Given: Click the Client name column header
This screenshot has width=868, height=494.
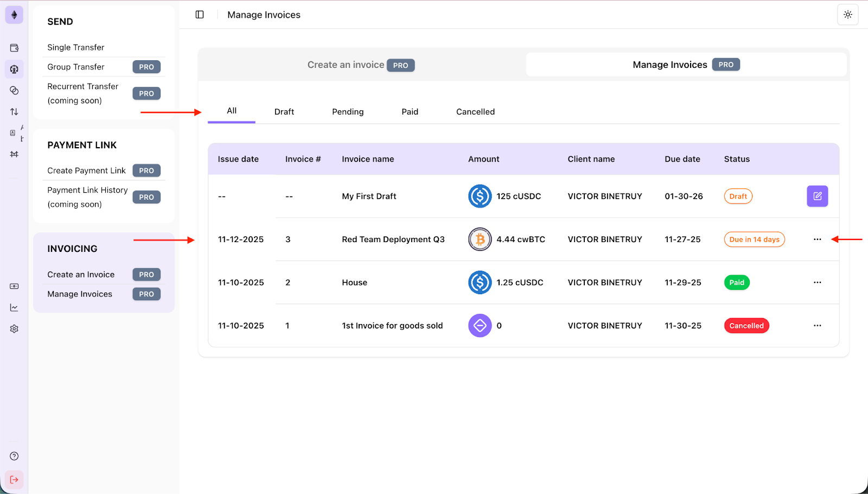Looking at the screenshot, I should [591, 159].
